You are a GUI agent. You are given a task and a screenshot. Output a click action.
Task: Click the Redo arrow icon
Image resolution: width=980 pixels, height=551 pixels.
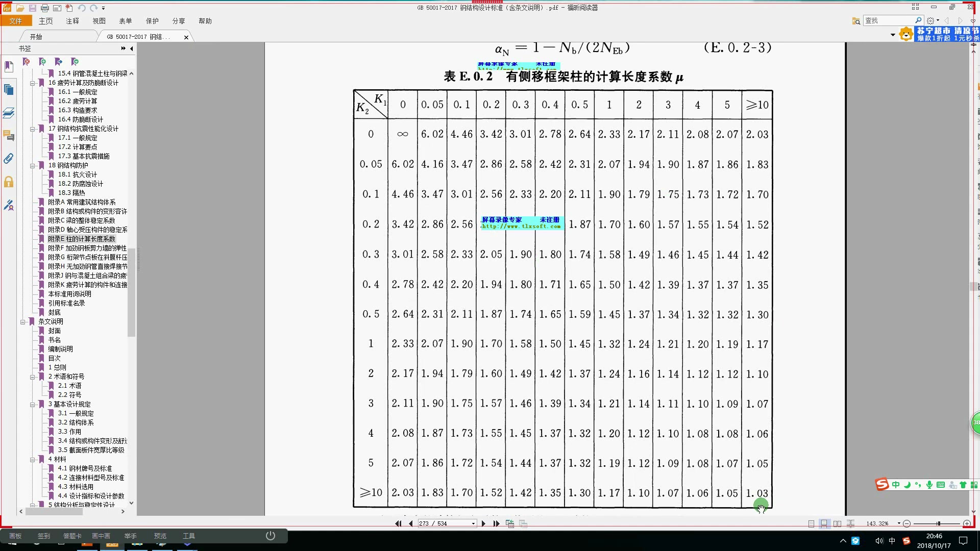pyautogui.click(x=93, y=8)
